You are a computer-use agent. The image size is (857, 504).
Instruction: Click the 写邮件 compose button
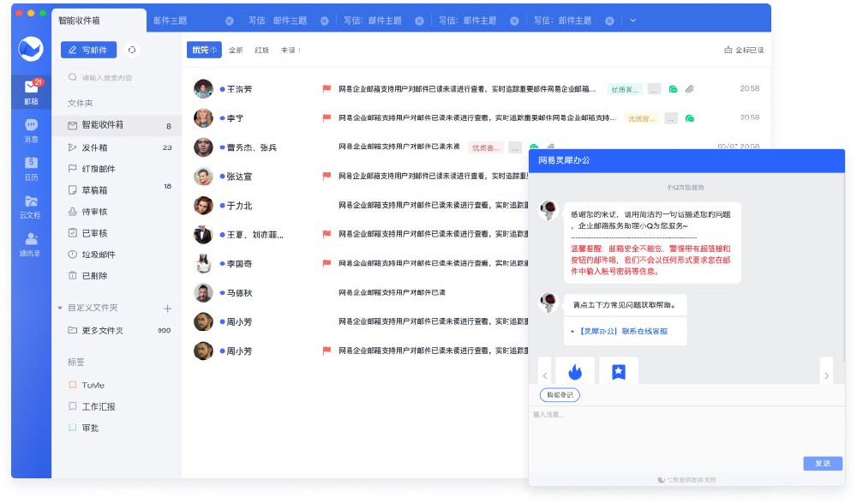(x=88, y=50)
